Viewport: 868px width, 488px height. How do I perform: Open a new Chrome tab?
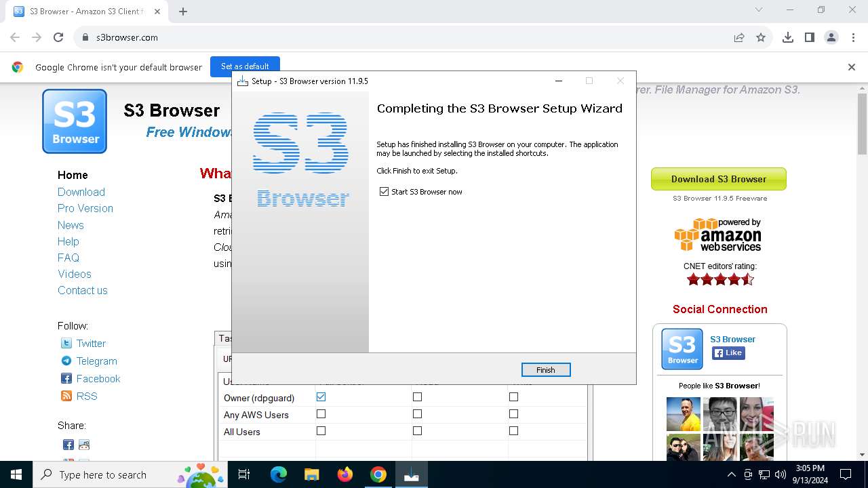pos(183,11)
